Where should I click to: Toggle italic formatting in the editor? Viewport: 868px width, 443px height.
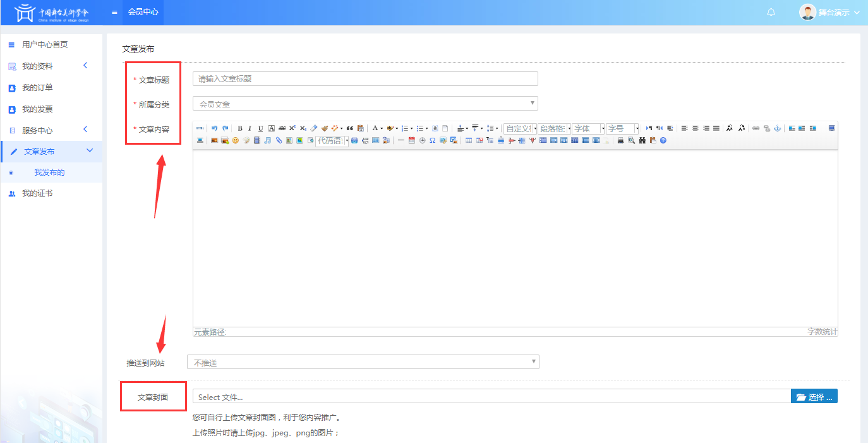250,128
